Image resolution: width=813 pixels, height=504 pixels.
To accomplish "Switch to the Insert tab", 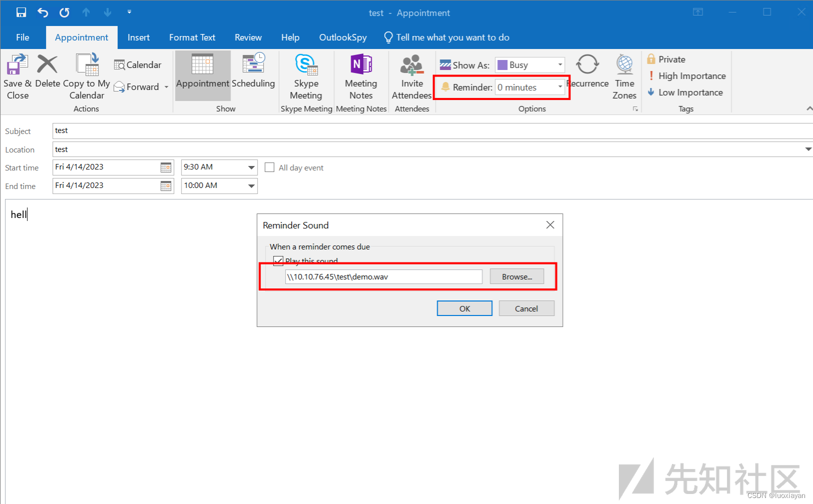I will [x=139, y=37].
